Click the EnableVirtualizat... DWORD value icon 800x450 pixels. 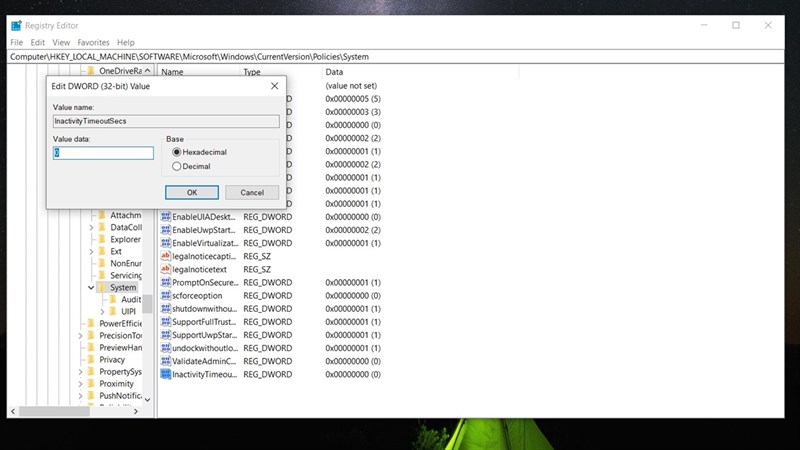[165, 243]
